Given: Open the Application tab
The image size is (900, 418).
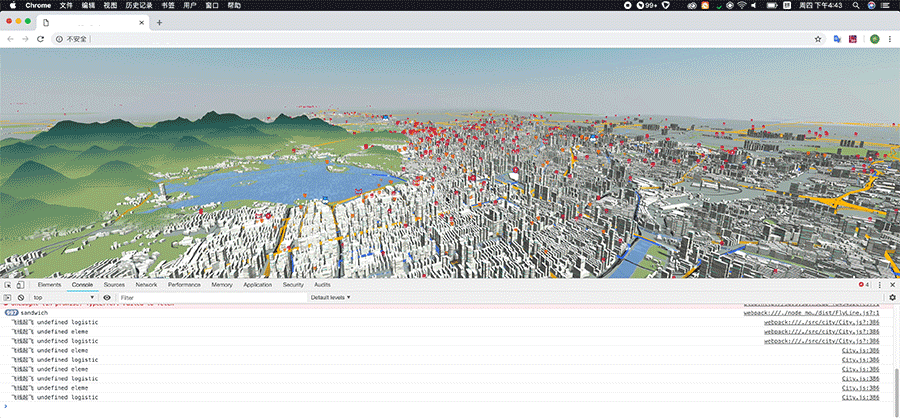Looking at the screenshot, I should (x=257, y=285).
